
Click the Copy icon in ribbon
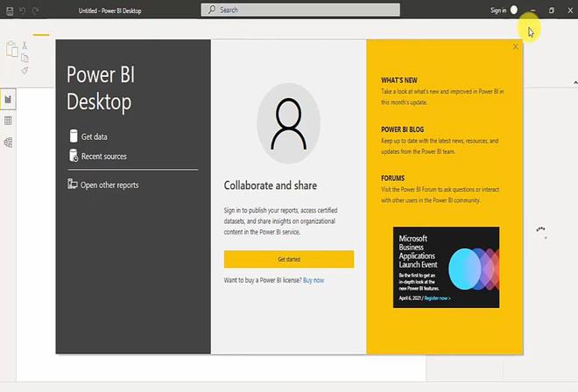pos(25,58)
